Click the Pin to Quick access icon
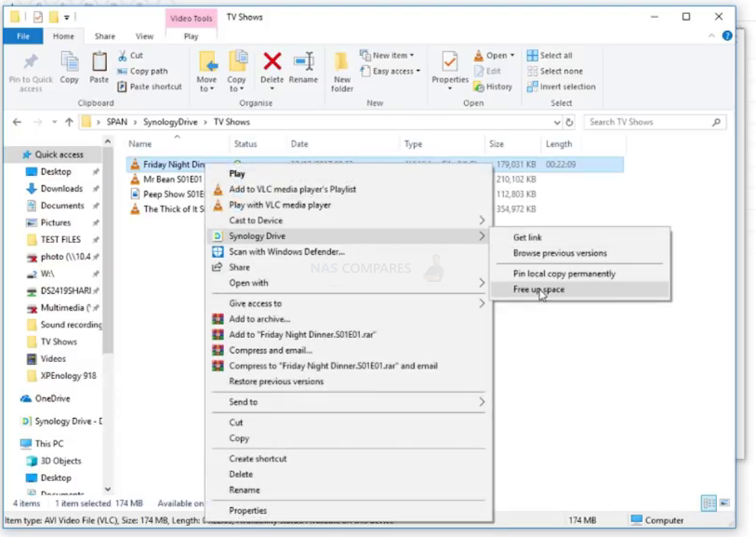Image resolution: width=756 pixels, height=537 pixels. 31,61
